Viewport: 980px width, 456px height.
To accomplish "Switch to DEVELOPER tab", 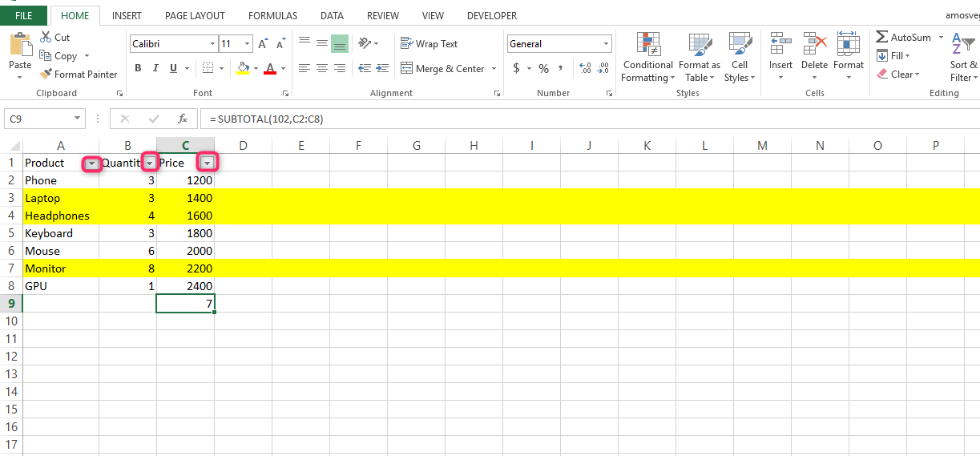I will pos(492,15).
